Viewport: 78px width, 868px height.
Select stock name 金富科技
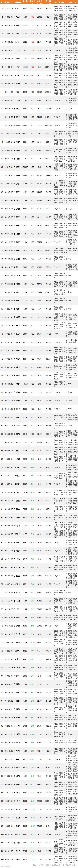coord(17,25)
